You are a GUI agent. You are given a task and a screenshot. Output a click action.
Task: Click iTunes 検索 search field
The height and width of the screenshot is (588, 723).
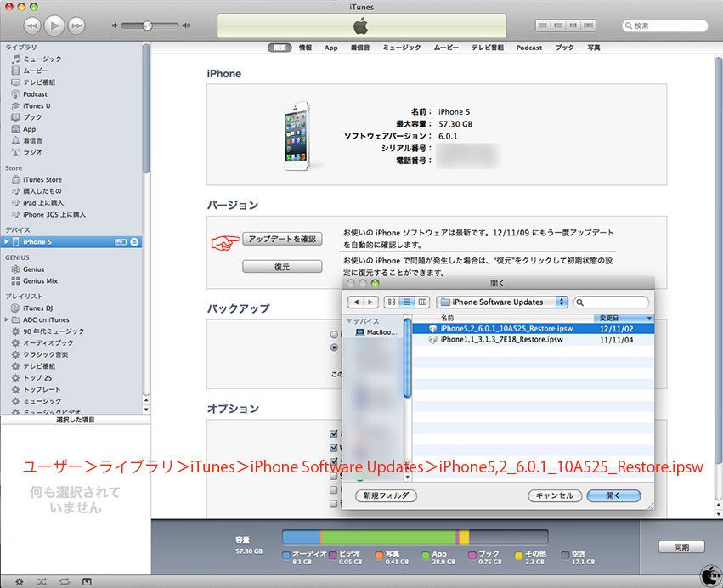[x=665, y=25]
